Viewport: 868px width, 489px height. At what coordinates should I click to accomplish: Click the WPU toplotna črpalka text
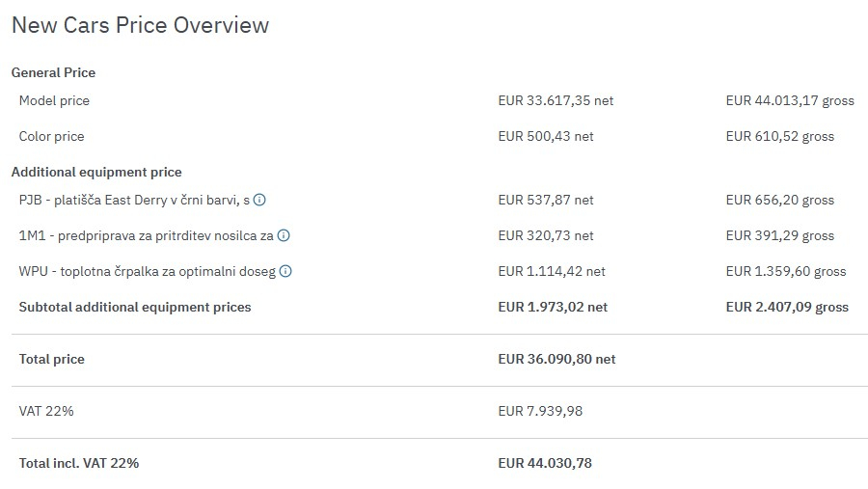click(x=147, y=271)
